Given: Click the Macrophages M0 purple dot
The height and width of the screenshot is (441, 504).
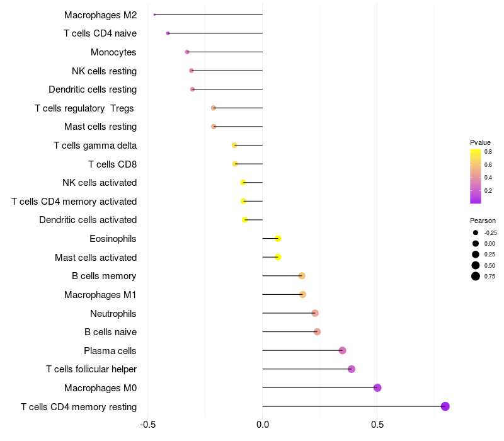Looking at the screenshot, I should [x=377, y=387].
